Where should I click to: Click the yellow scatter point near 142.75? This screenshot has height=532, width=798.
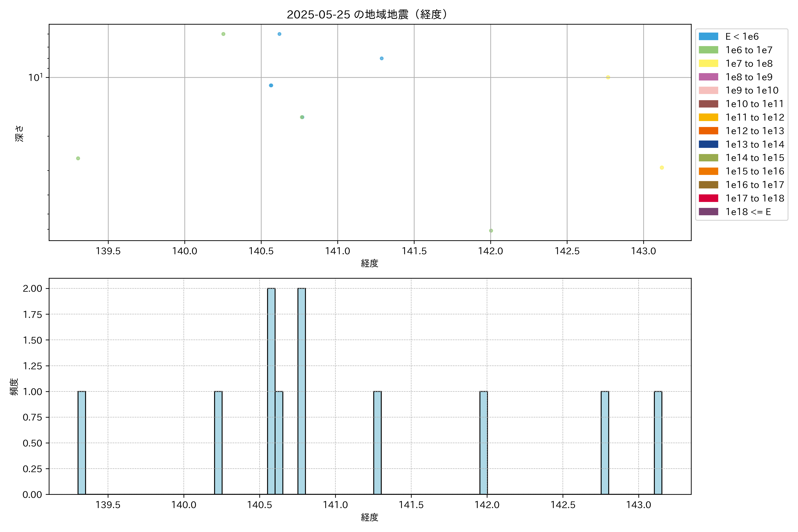608,77
